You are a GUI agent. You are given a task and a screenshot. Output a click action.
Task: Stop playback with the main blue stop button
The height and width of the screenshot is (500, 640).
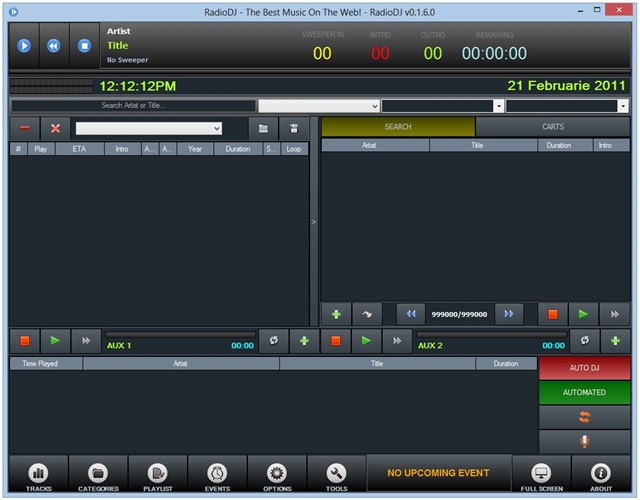[x=84, y=46]
